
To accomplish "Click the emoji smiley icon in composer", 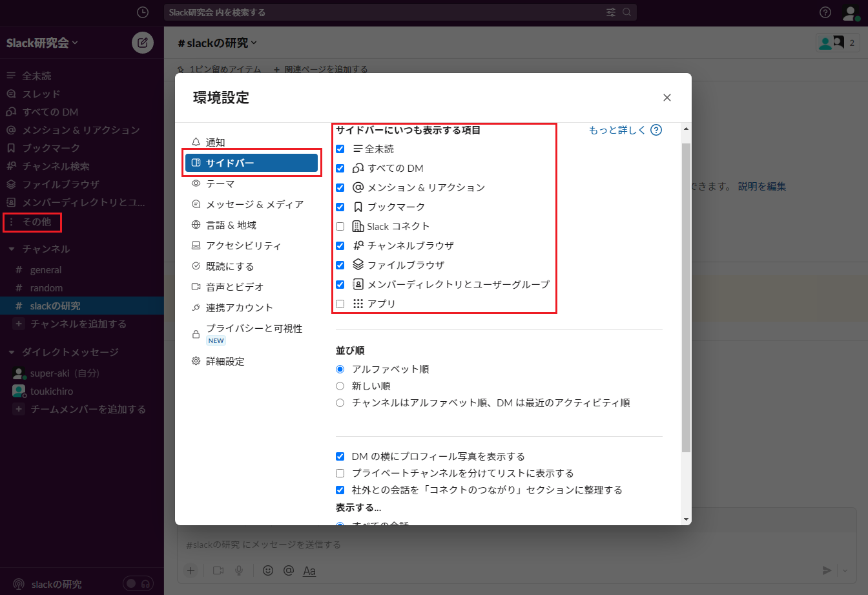I will pyautogui.click(x=268, y=570).
